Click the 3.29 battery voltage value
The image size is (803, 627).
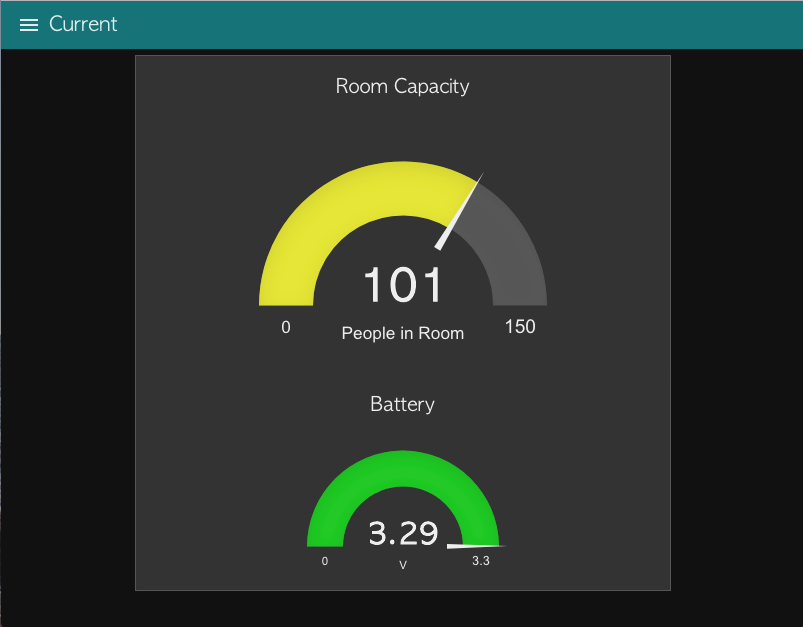403,533
